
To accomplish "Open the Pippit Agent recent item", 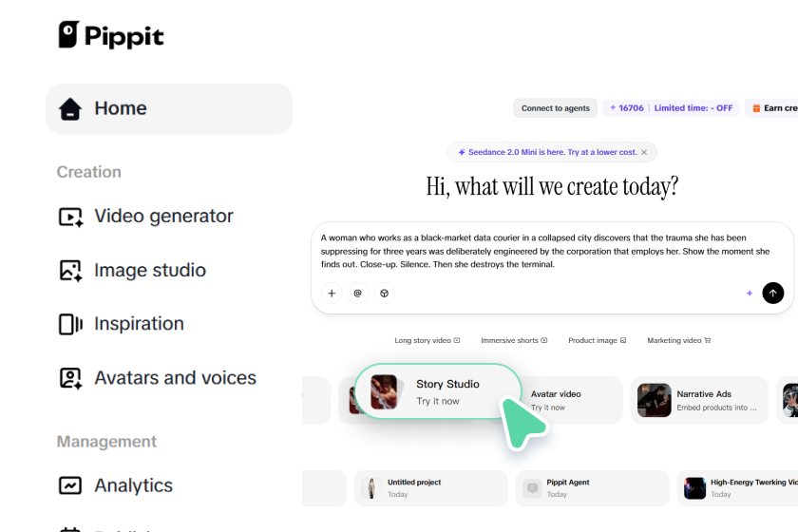I will pyautogui.click(x=593, y=488).
